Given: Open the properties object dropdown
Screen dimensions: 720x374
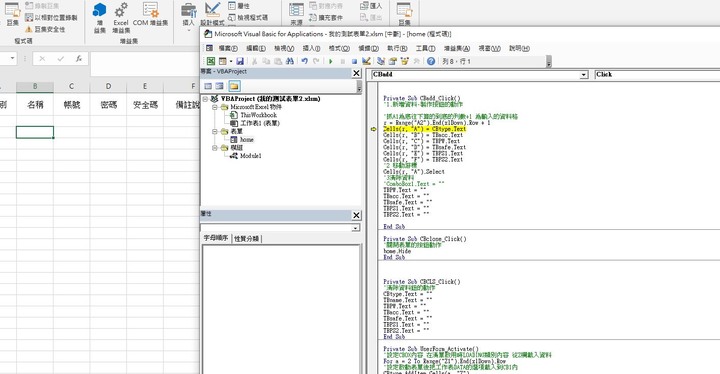Looking at the screenshot, I should [355, 228].
